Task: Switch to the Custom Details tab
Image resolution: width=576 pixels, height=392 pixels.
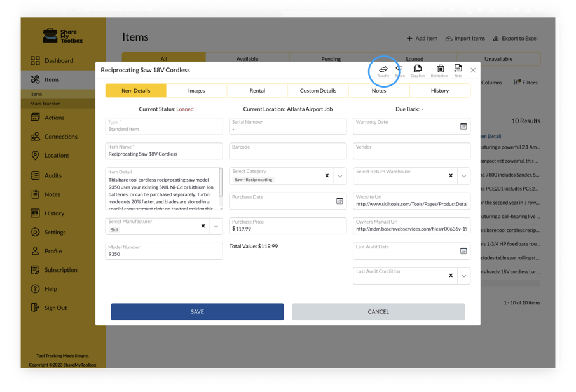Action: 318,91
